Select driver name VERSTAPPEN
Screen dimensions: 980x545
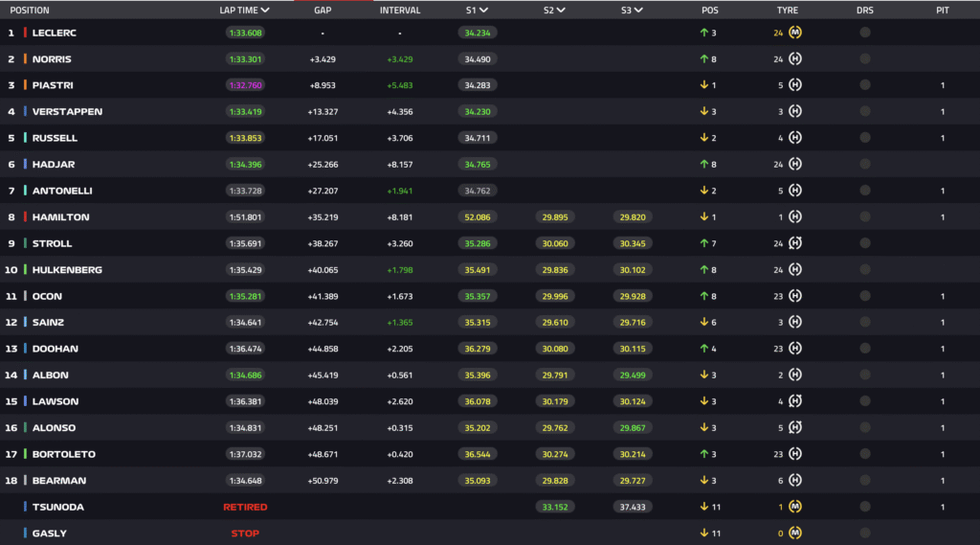coord(68,111)
